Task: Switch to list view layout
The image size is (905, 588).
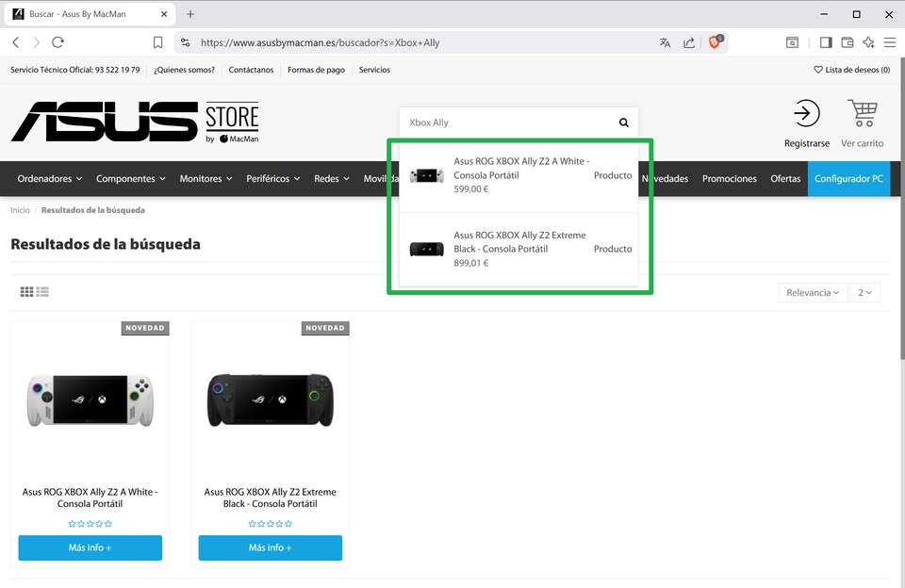Action: coord(42,292)
